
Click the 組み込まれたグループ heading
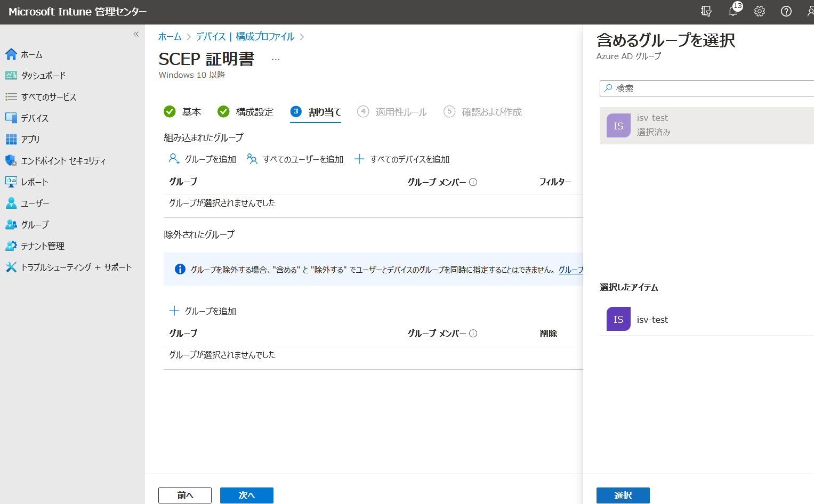204,137
